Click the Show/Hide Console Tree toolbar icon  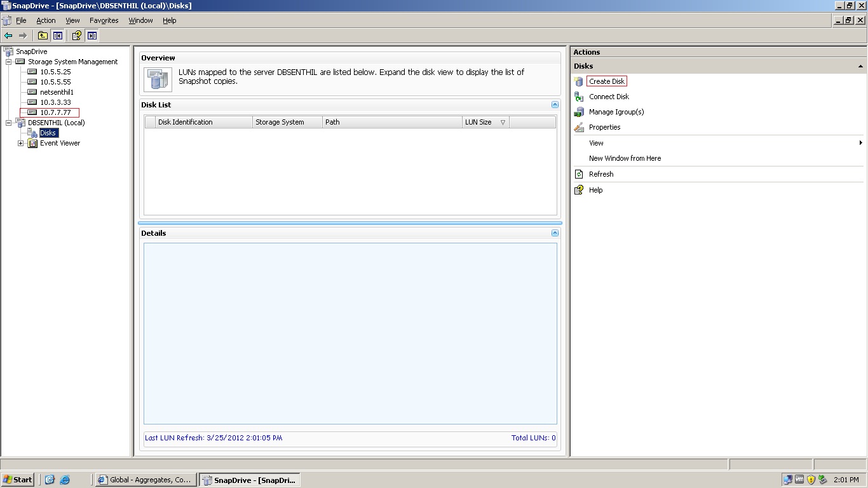tap(58, 36)
